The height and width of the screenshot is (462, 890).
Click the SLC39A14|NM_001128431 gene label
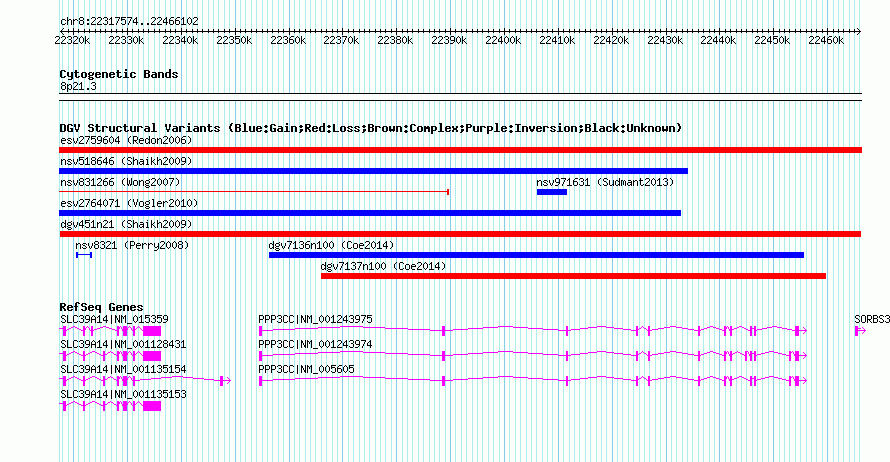(123, 345)
